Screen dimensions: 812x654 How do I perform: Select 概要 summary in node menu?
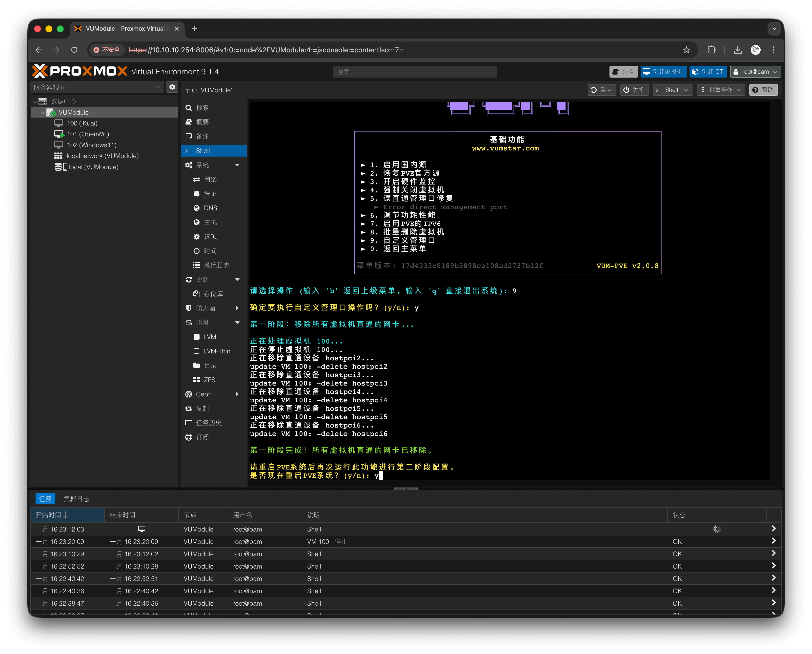(202, 122)
